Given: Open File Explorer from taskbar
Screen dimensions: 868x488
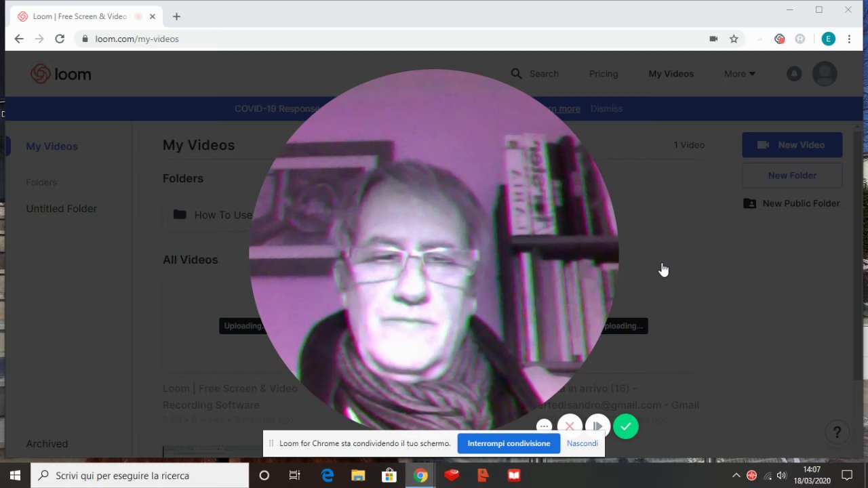Looking at the screenshot, I should (x=358, y=476).
